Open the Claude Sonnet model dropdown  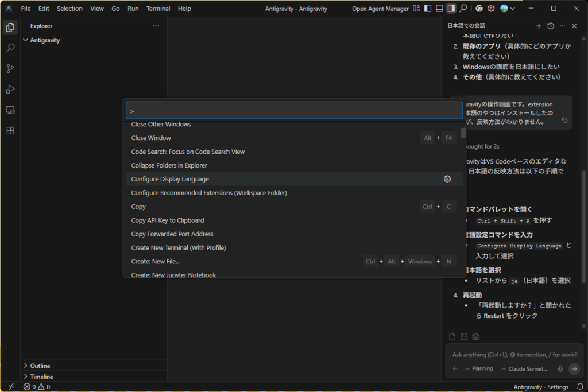[x=524, y=368]
